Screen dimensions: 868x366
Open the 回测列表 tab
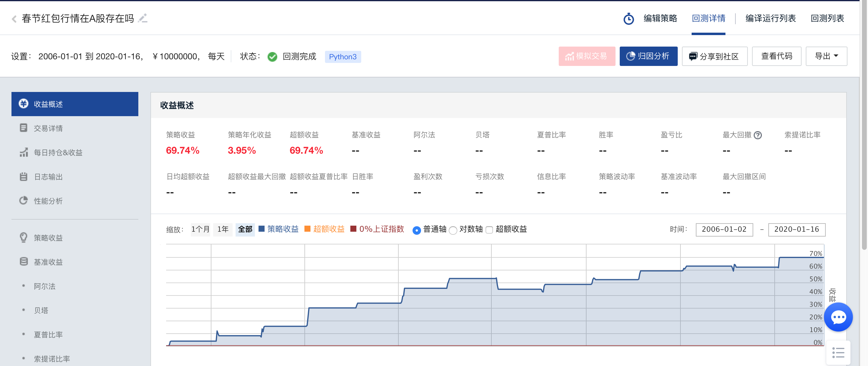[827, 18]
